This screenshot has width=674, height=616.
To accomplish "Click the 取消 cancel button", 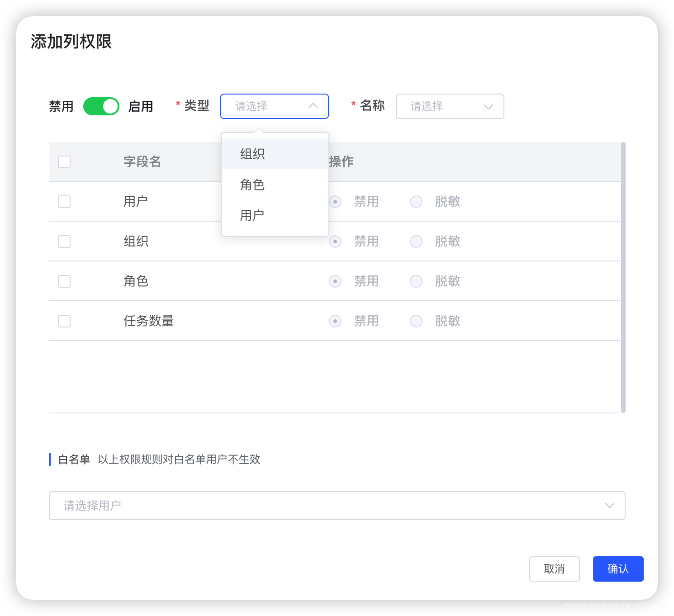I will pos(554,569).
